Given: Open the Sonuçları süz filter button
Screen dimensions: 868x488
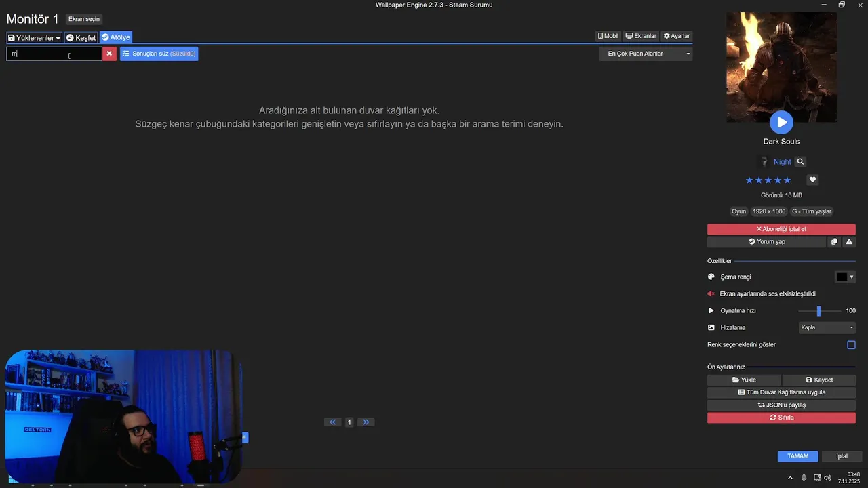Looking at the screenshot, I should [x=159, y=54].
